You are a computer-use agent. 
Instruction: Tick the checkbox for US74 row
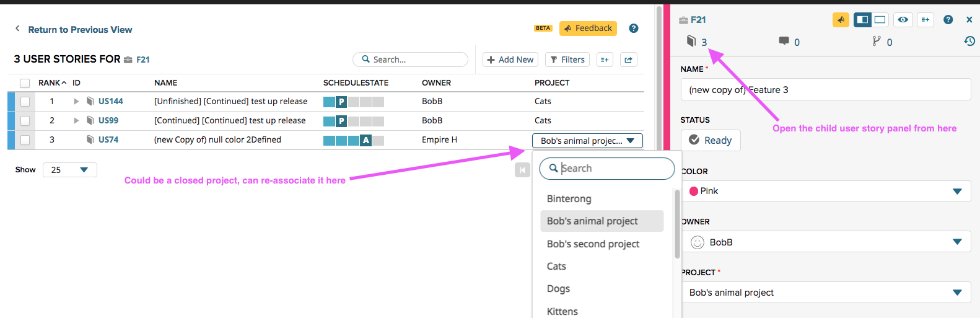[x=25, y=140]
